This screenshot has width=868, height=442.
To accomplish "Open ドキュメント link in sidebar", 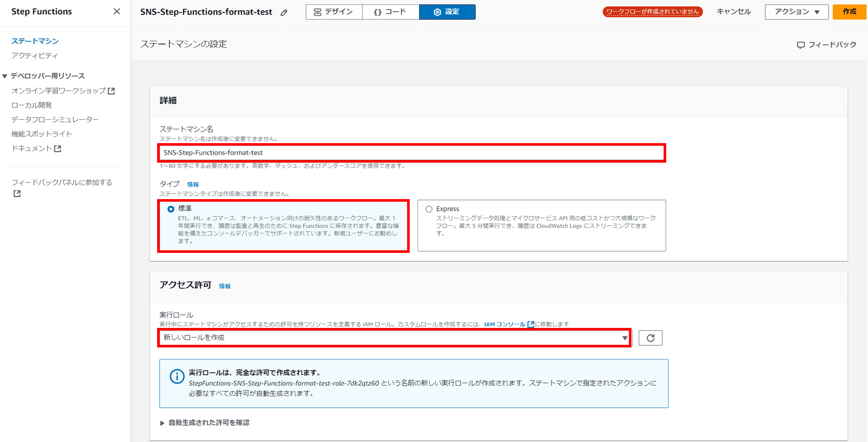I will [x=32, y=148].
